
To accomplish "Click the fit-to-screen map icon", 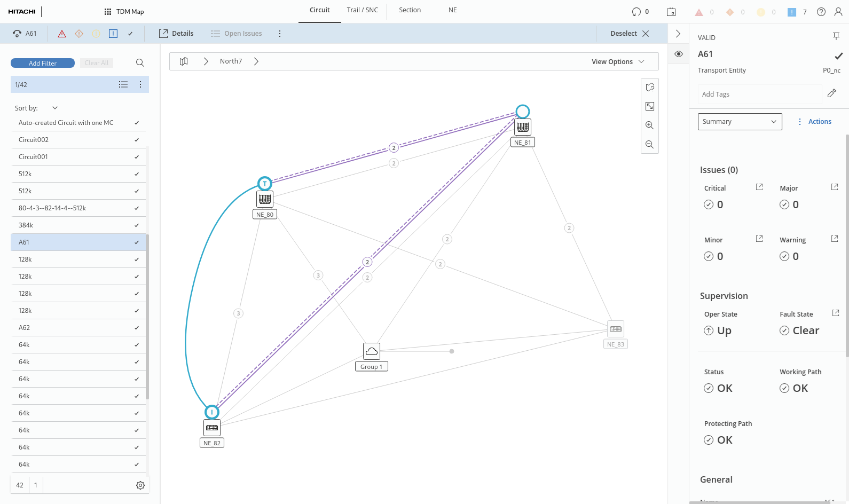I will coord(649,106).
